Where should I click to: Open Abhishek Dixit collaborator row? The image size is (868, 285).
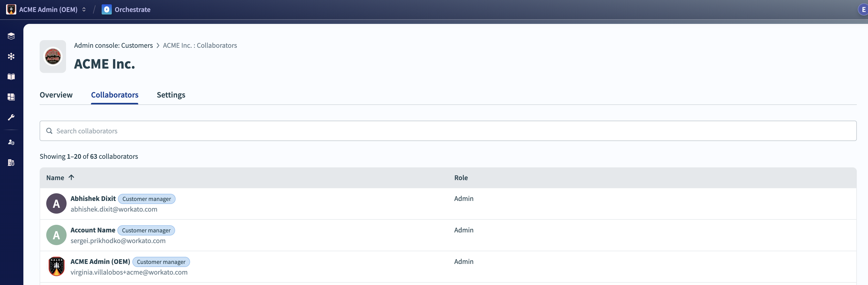pyautogui.click(x=93, y=198)
